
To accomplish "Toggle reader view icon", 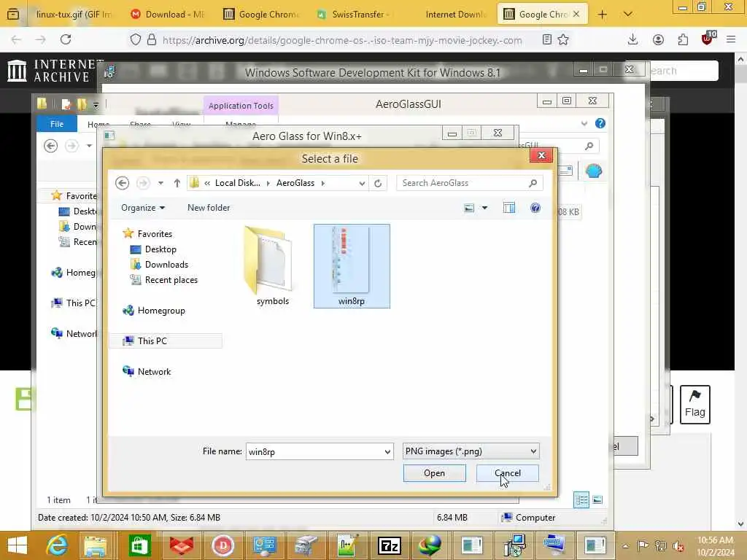I will (x=547, y=39).
